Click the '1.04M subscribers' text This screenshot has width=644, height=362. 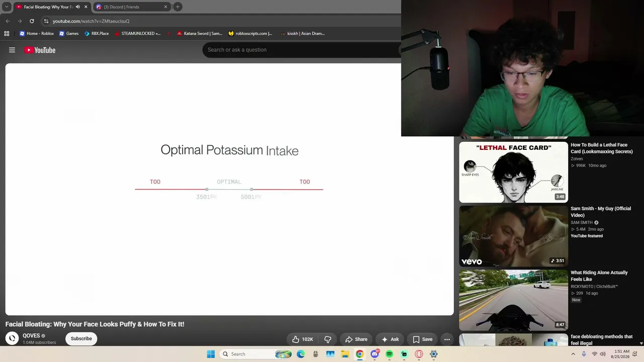click(39, 343)
